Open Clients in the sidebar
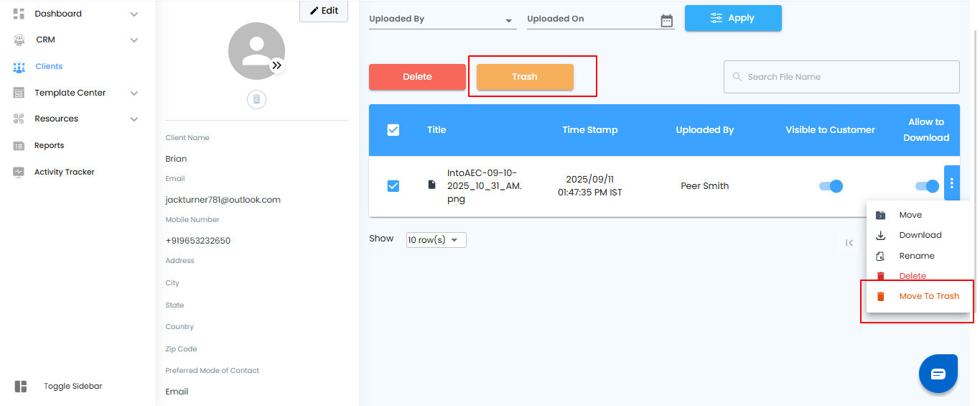980x406 pixels. tap(49, 66)
